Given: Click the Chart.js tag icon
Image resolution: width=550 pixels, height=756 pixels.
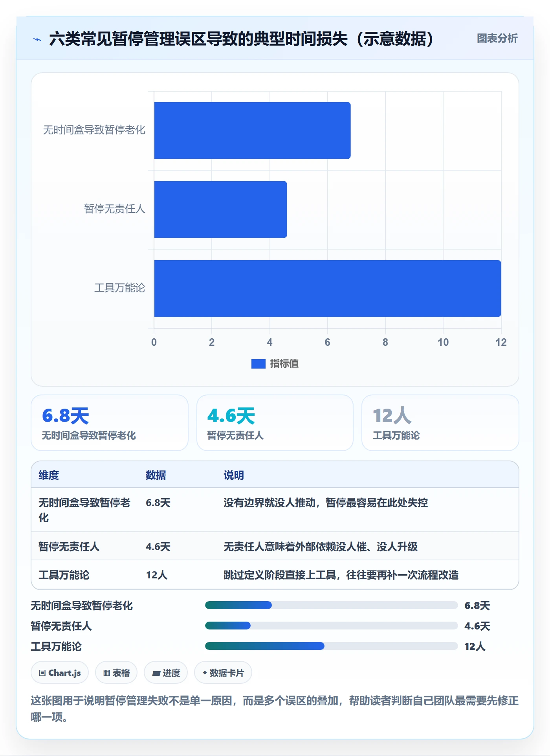Looking at the screenshot, I should (x=42, y=673).
